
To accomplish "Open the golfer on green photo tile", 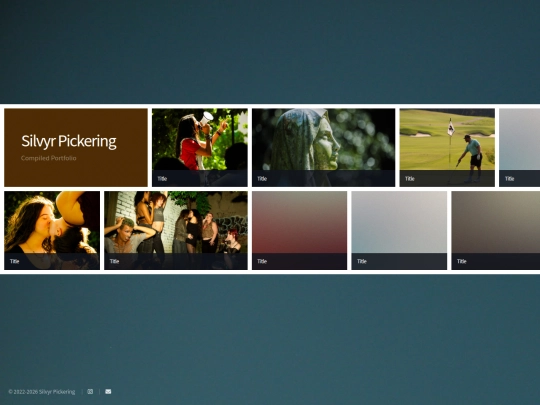I will click(x=447, y=147).
